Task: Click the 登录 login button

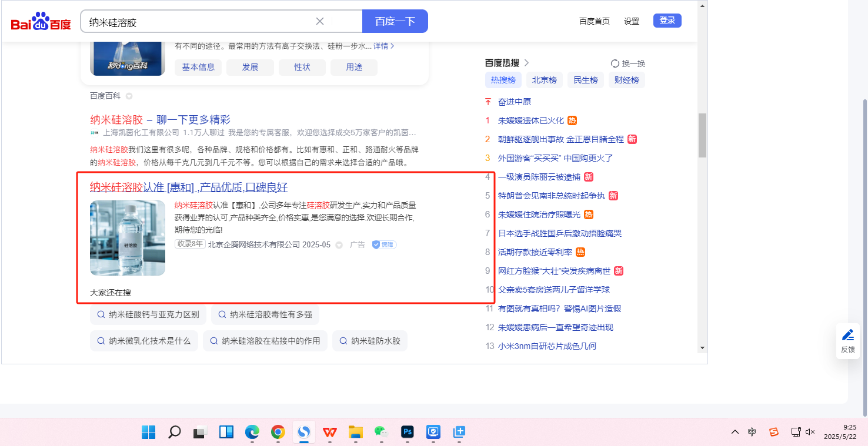Action: click(667, 21)
